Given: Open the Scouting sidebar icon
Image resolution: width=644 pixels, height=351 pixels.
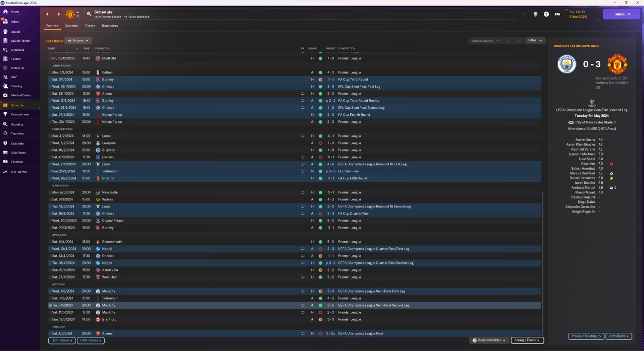Looking at the screenshot, I should point(6,124).
